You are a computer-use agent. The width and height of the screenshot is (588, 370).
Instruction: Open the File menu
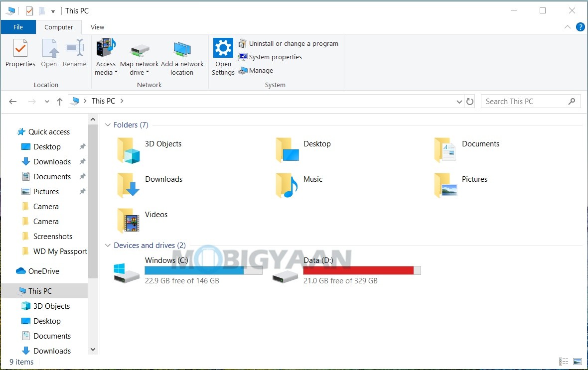(18, 27)
